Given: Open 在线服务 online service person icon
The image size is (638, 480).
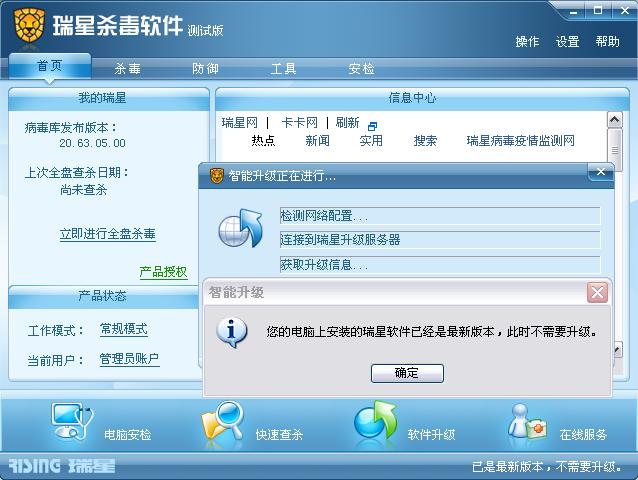Looking at the screenshot, I should point(527,421).
